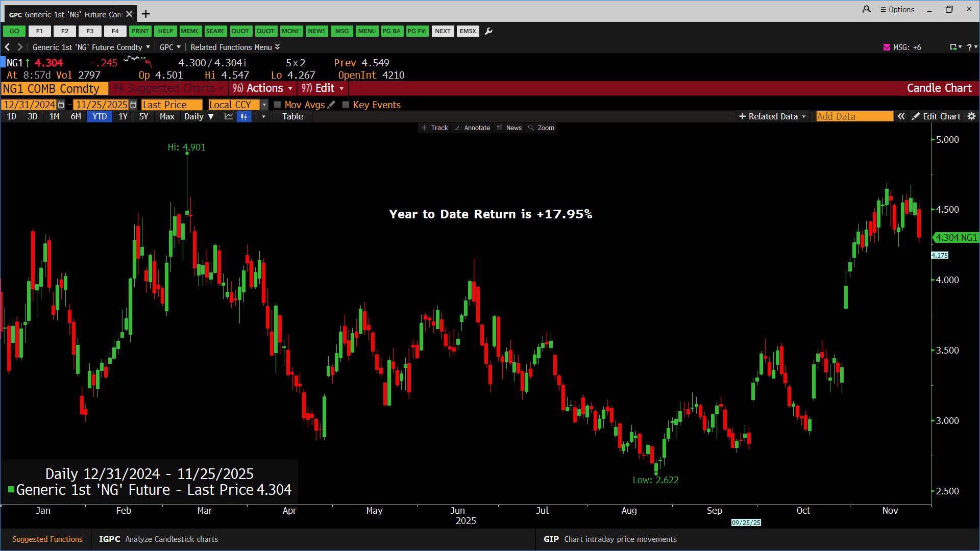
Task: Enable the Key Events checkbox
Action: coord(346,105)
